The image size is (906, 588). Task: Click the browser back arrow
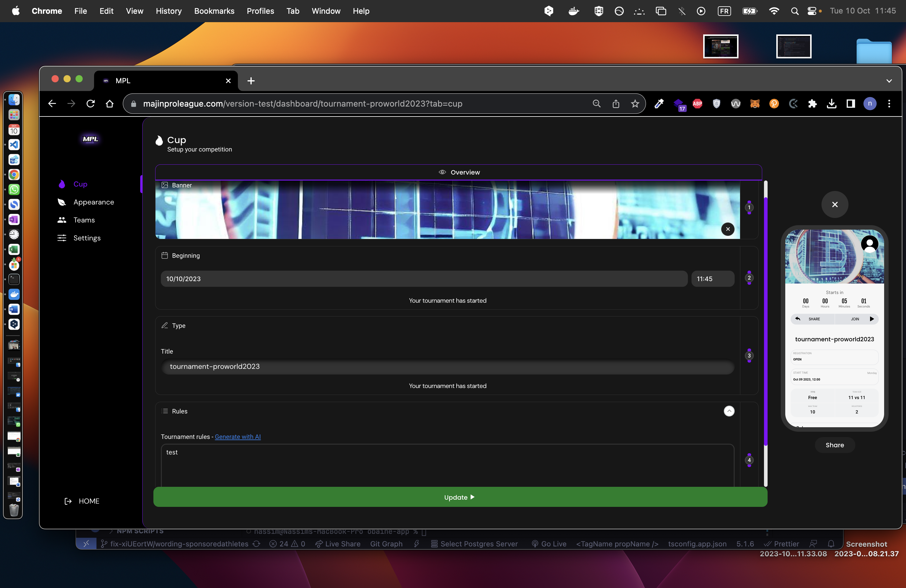point(52,104)
